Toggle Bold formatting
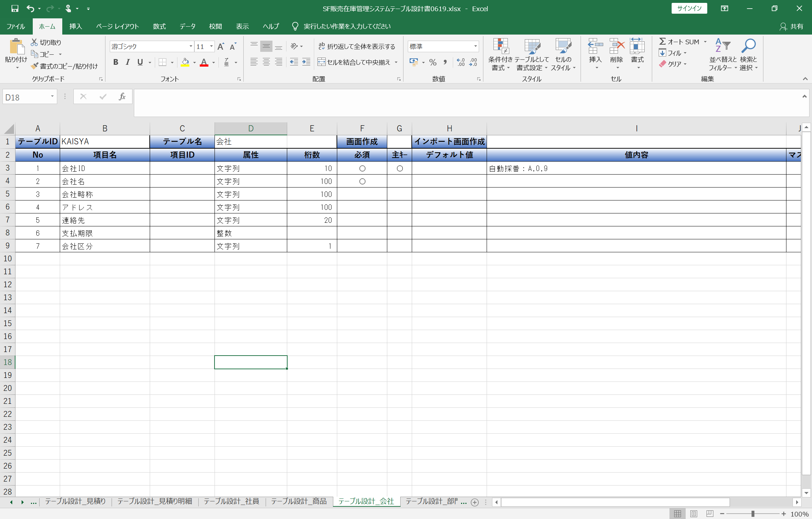Screen dimensions: 812x519 click(116, 62)
